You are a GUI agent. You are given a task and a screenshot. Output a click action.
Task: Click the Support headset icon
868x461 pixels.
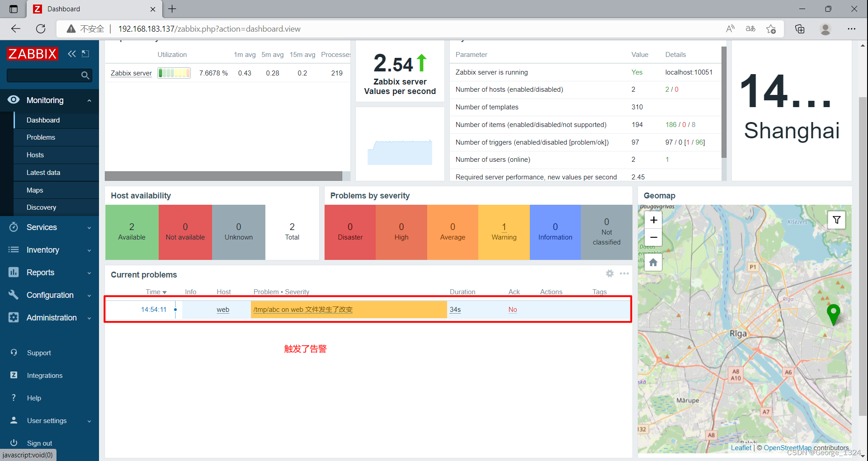point(14,353)
